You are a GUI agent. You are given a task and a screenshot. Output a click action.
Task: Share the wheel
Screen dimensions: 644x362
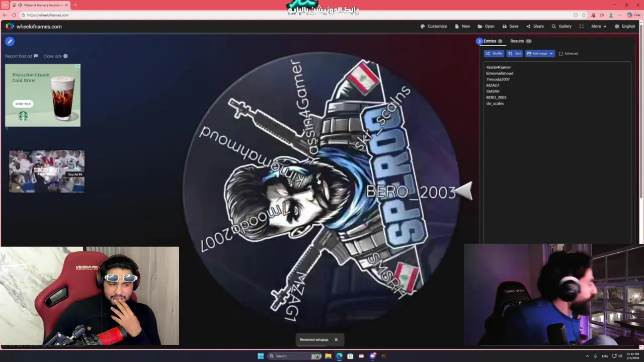[535, 26]
